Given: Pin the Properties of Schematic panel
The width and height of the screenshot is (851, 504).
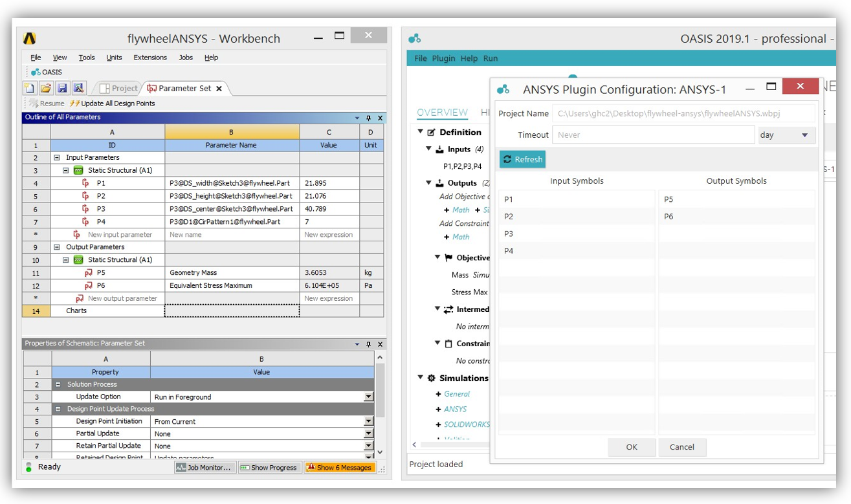Looking at the screenshot, I should tap(369, 344).
